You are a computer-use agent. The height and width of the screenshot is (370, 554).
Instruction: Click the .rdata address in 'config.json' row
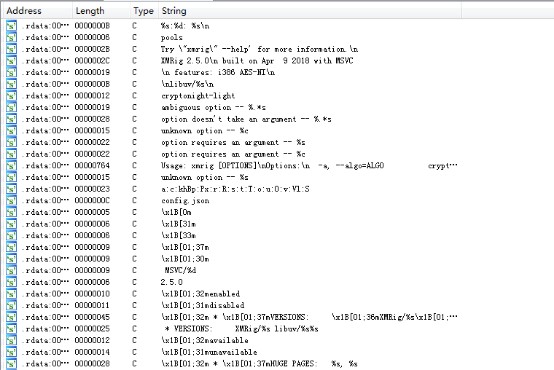click(45, 201)
